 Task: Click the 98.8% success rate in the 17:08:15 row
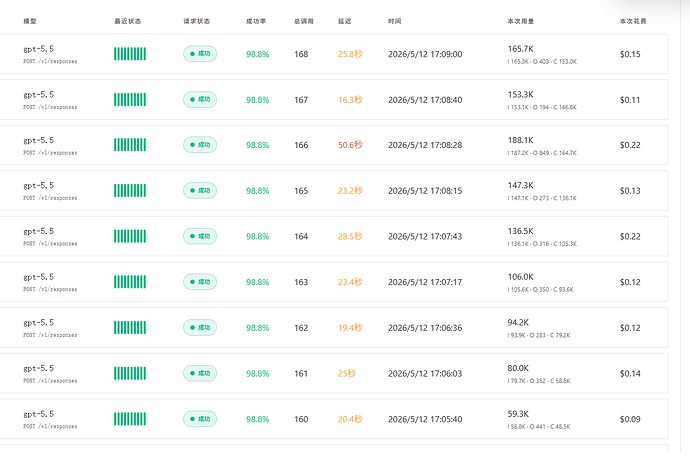[x=257, y=191]
